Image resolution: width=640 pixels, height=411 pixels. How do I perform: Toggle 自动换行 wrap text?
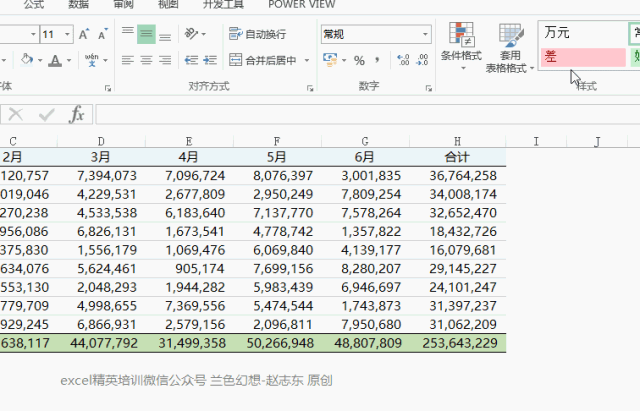(x=258, y=34)
